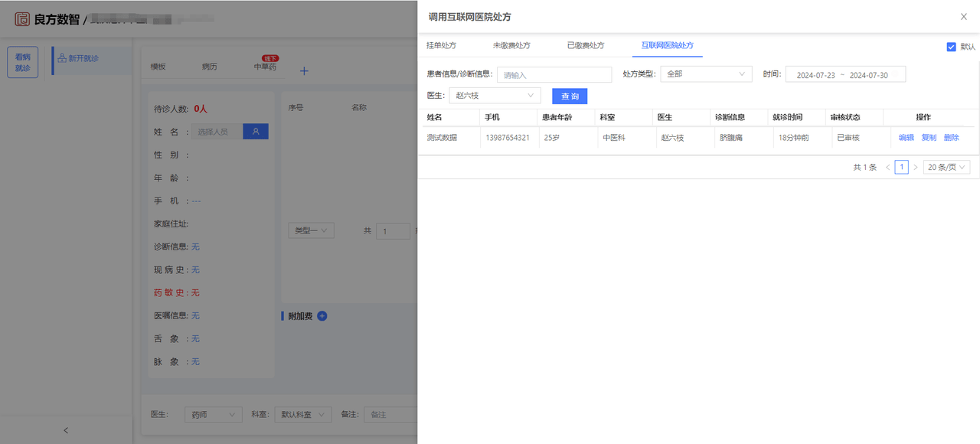Collapse sidebar with the left arrow icon
This screenshot has height=444, width=980.
[x=66, y=430]
